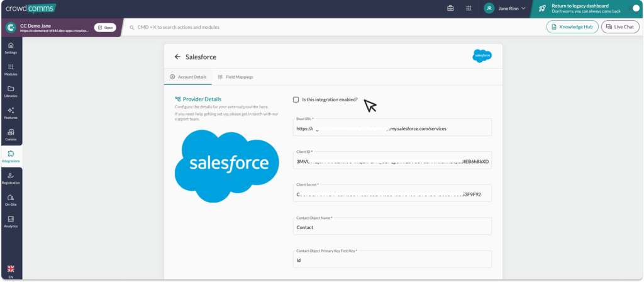
Task: Enable the Salesforce integration checkbox
Action: [x=296, y=99]
